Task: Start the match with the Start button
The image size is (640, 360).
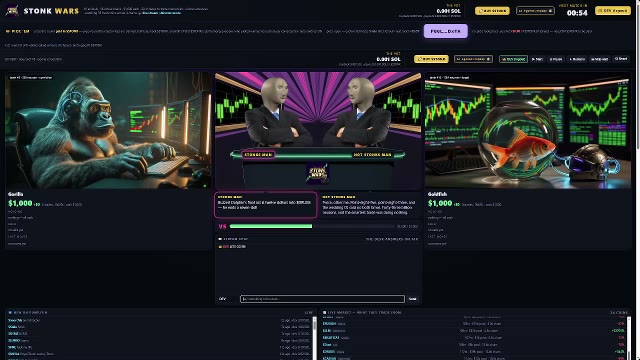Action: [x=537, y=59]
